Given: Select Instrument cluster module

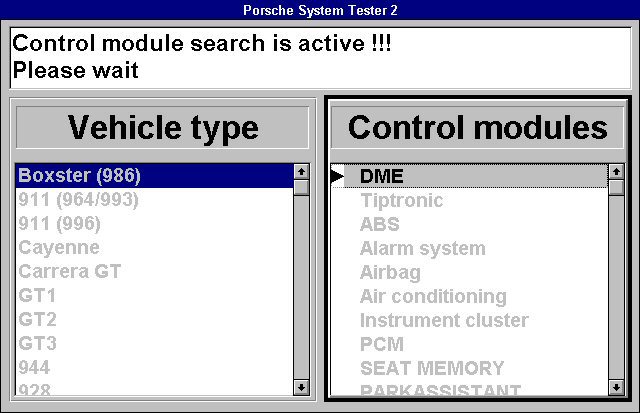Looking at the screenshot, I should (x=444, y=321).
